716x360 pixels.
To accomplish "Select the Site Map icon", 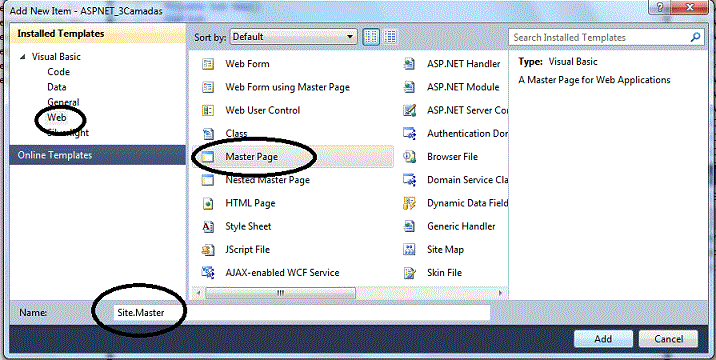I will [410, 250].
